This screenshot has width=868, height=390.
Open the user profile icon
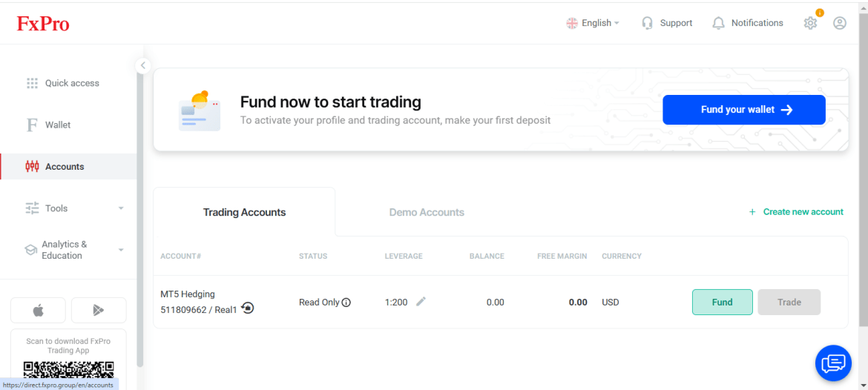tap(840, 23)
